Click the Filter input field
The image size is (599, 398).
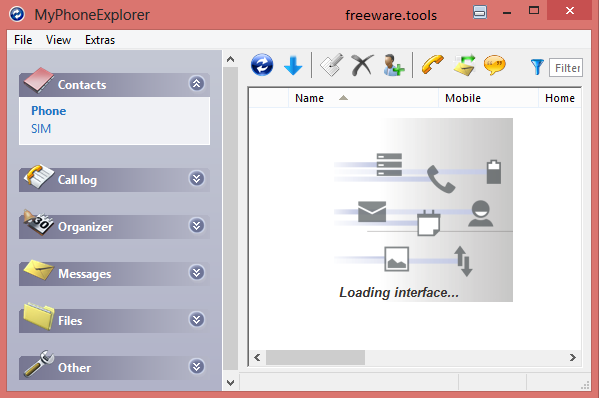566,68
